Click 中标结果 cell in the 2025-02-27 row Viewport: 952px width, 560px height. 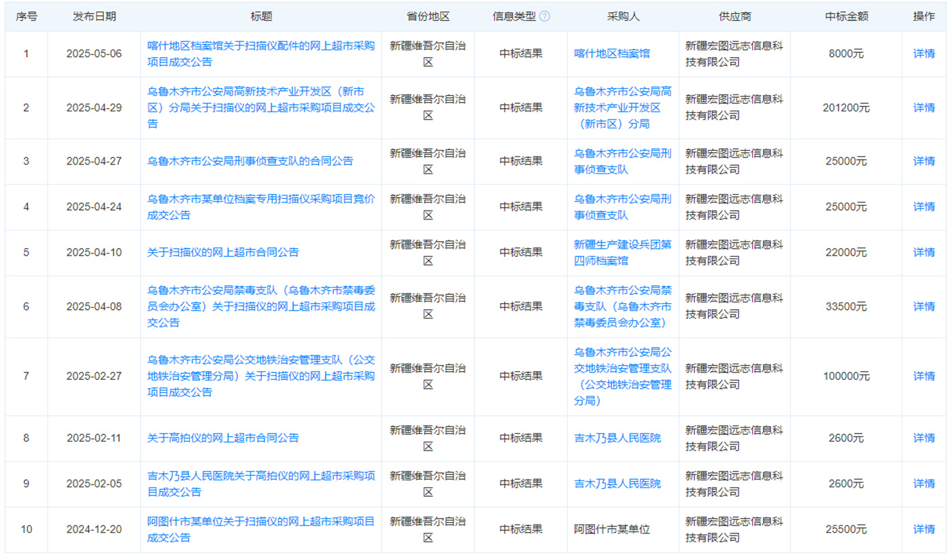click(x=521, y=376)
